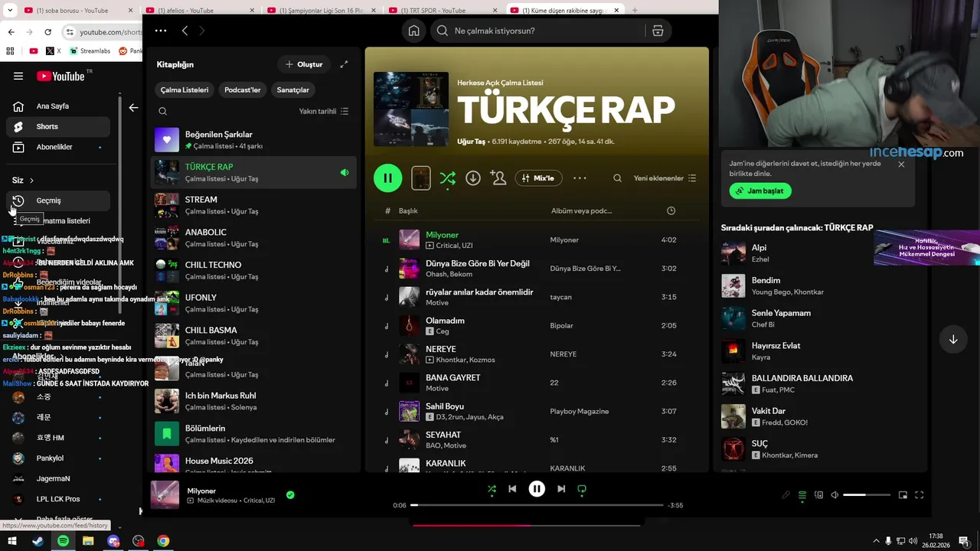Open the Yakın tarihli library sort dropdown

(324, 111)
